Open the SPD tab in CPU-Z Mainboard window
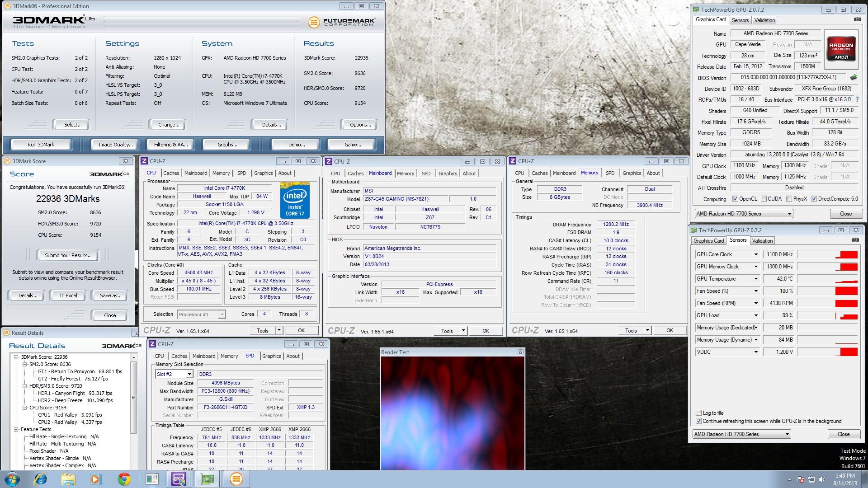868x488 pixels. (x=426, y=174)
